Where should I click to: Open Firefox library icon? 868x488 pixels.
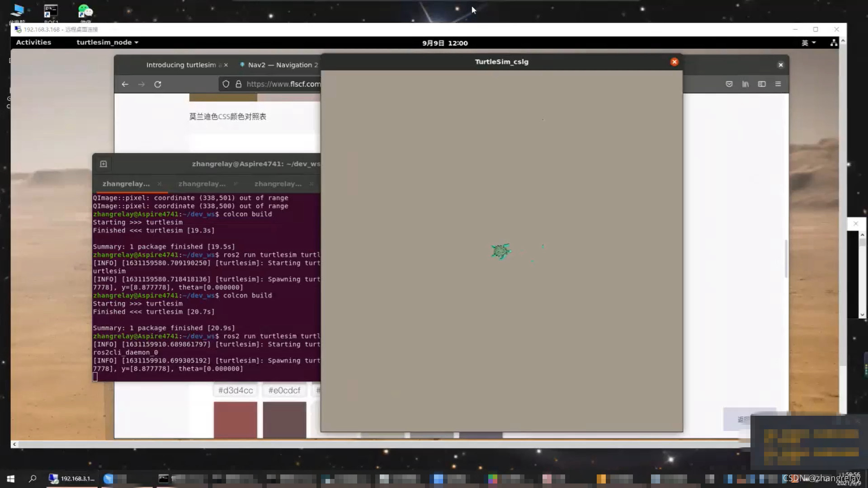click(x=745, y=84)
